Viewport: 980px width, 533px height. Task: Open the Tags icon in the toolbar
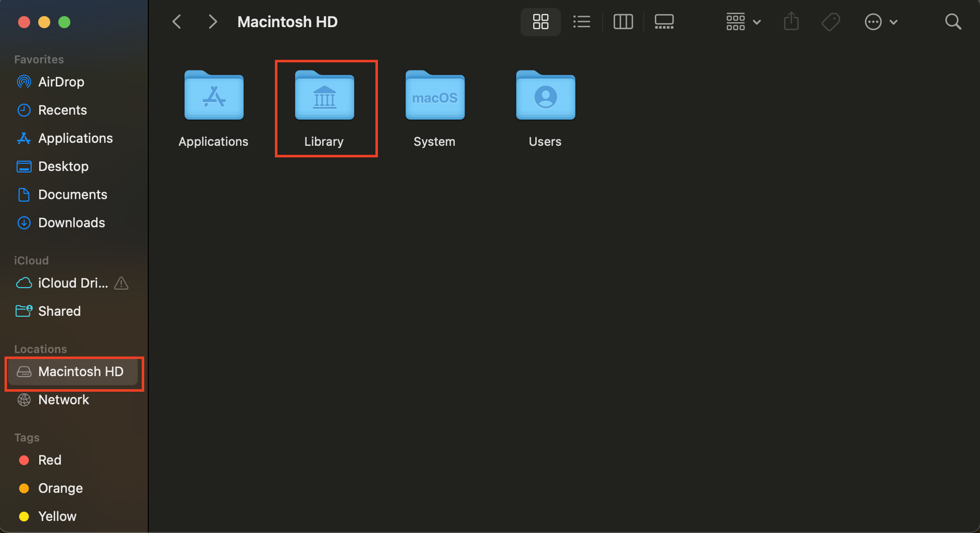pyautogui.click(x=830, y=22)
